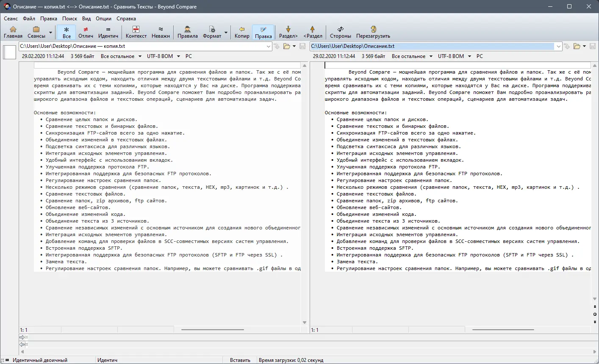Jump to next section Раздел>
The width and height of the screenshot is (599, 364).
click(288, 32)
